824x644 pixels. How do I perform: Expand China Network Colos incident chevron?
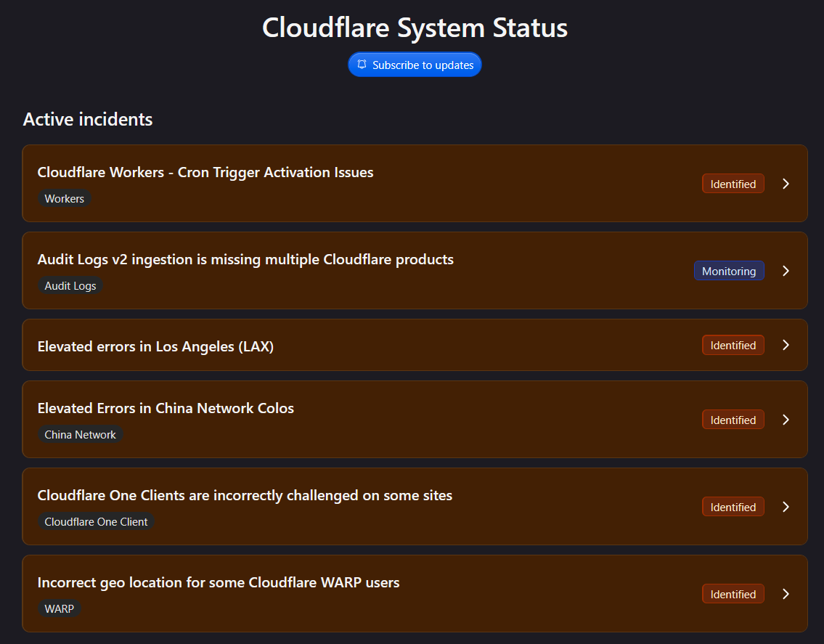click(786, 420)
